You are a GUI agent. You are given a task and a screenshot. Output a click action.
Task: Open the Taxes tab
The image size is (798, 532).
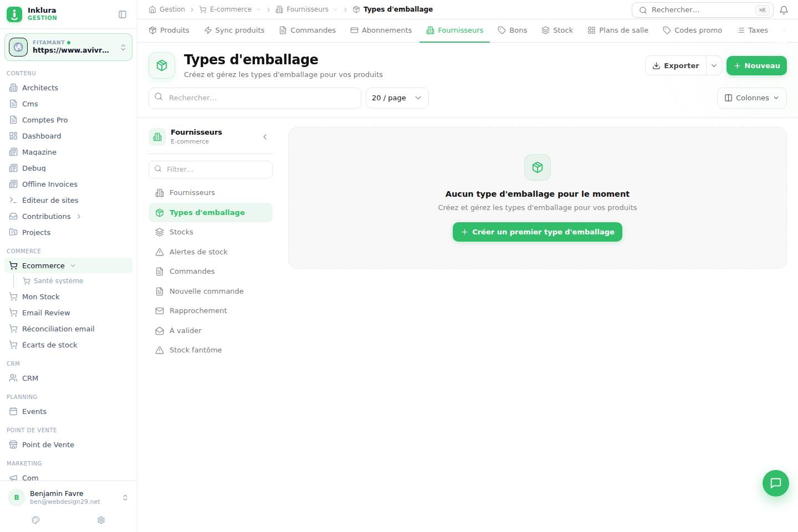click(x=752, y=30)
